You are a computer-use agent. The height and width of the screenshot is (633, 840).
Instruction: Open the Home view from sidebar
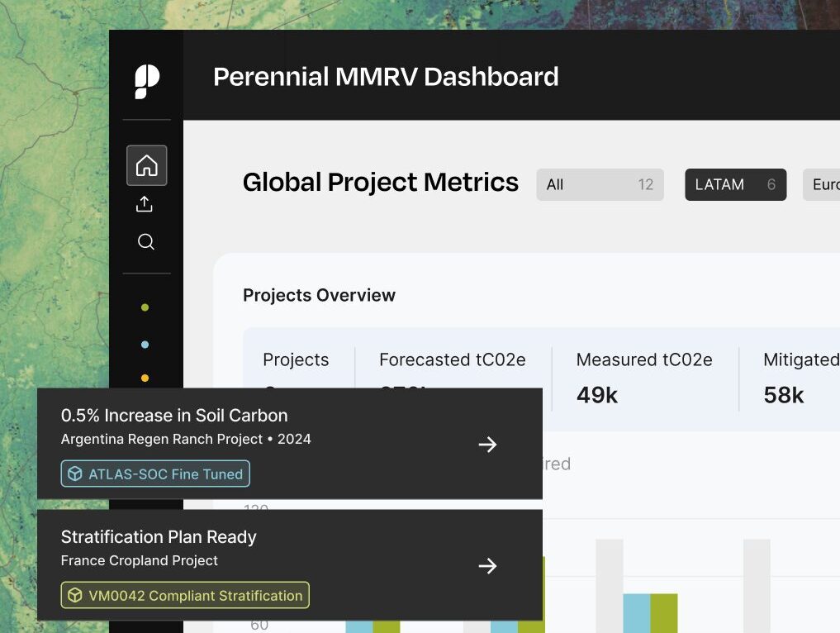pyautogui.click(x=146, y=165)
